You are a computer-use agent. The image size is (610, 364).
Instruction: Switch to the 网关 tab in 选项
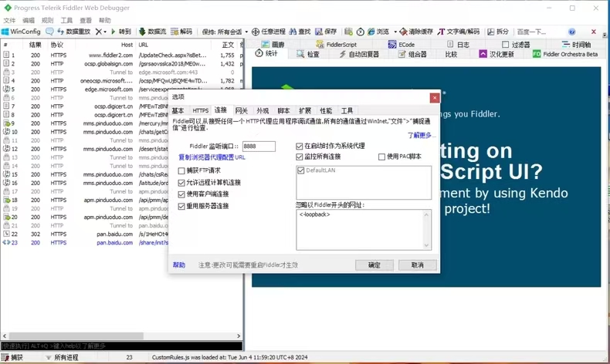pos(242,111)
